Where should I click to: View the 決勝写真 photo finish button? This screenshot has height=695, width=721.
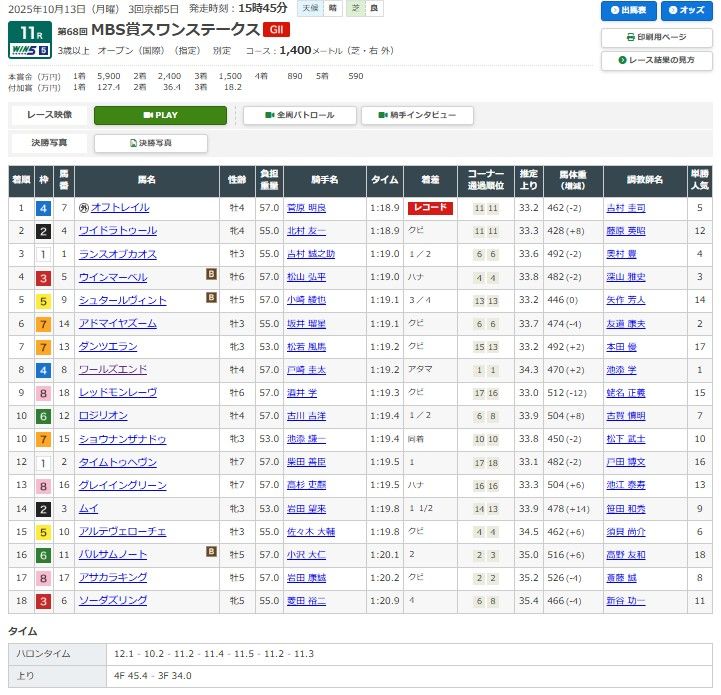coord(151,143)
